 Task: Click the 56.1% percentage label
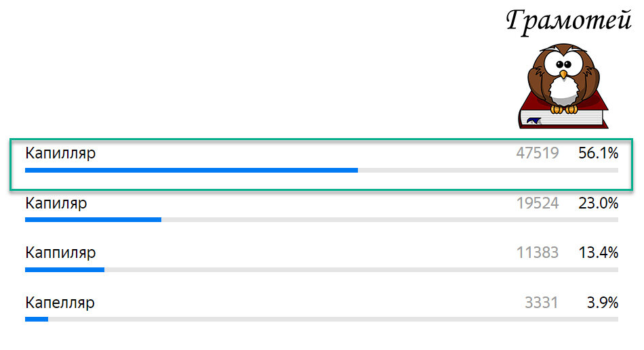pos(598,154)
